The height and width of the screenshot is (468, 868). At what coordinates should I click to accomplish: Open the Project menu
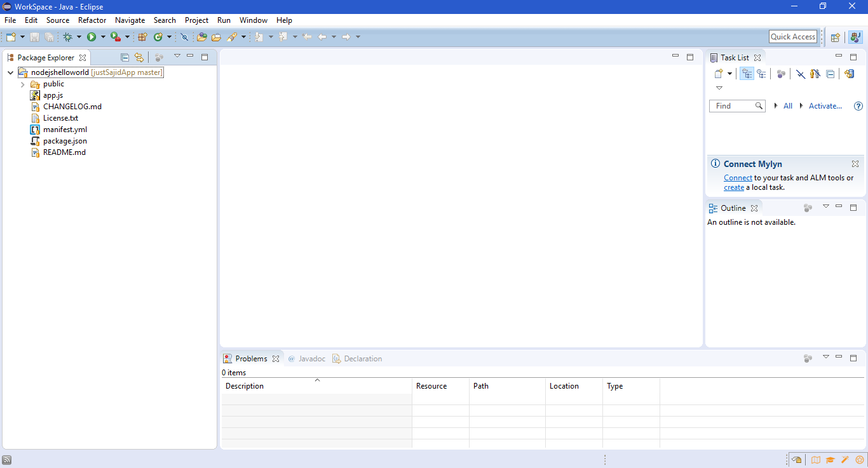point(197,20)
